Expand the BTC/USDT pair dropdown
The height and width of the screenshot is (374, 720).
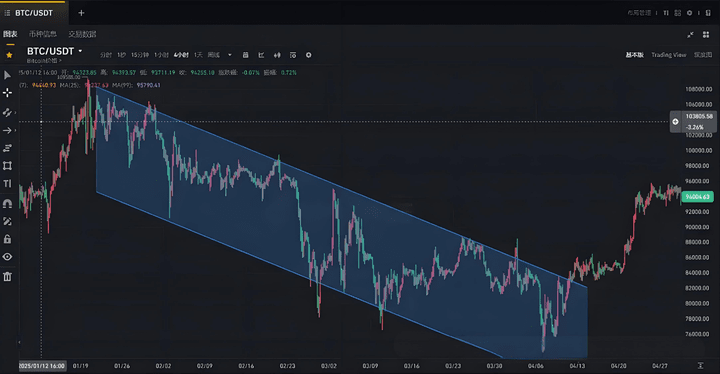80,51
